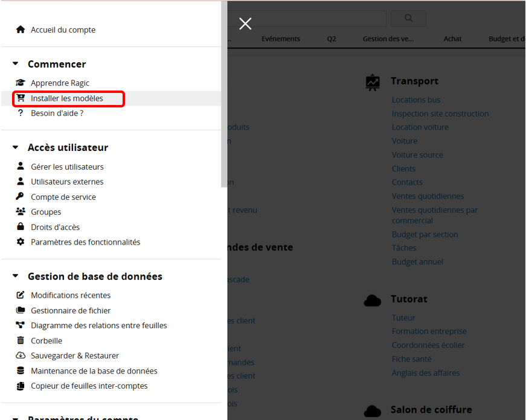Click the magnifying glass search button
The image size is (526, 420).
click(x=408, y=19)
